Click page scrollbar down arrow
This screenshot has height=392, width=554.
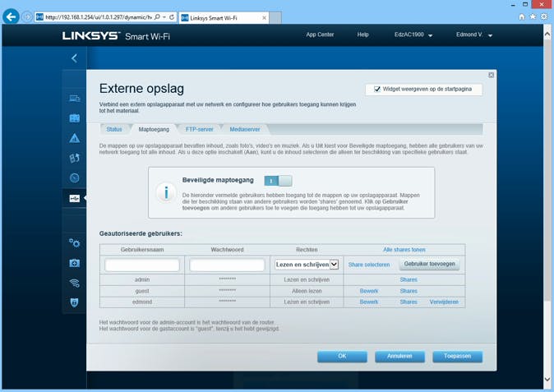point(547,380)
